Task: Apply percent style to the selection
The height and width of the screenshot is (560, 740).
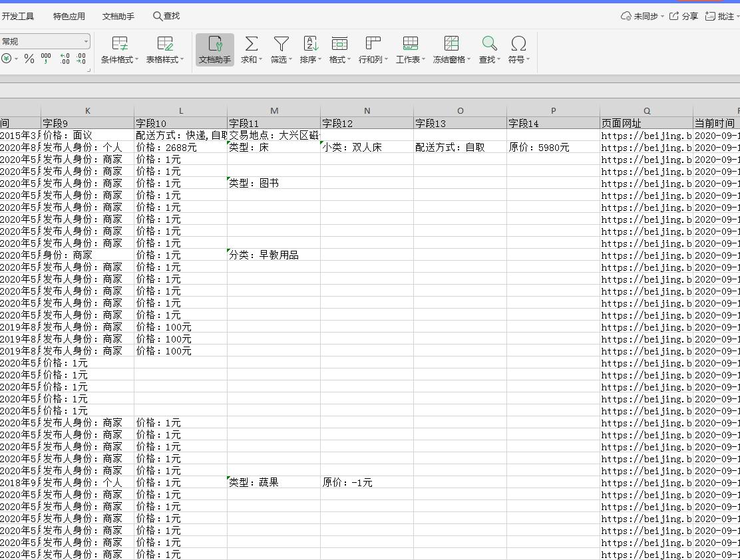Action: click(x=29, y=59)
